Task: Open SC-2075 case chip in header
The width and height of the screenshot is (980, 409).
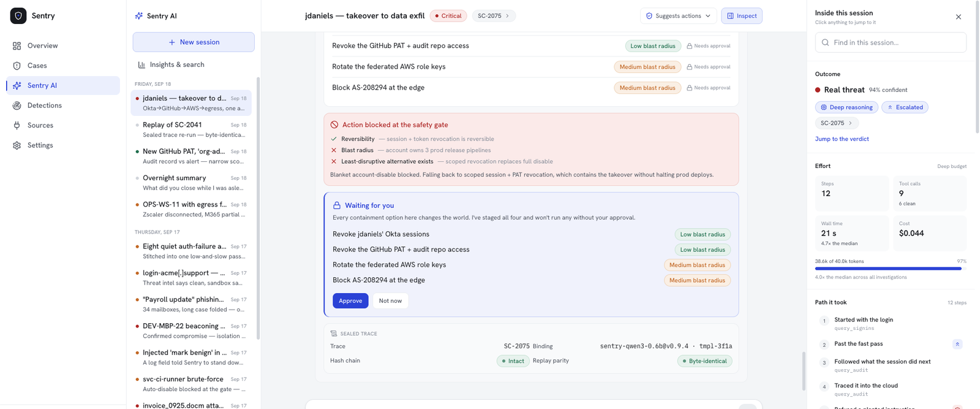Action: point(494,16)
